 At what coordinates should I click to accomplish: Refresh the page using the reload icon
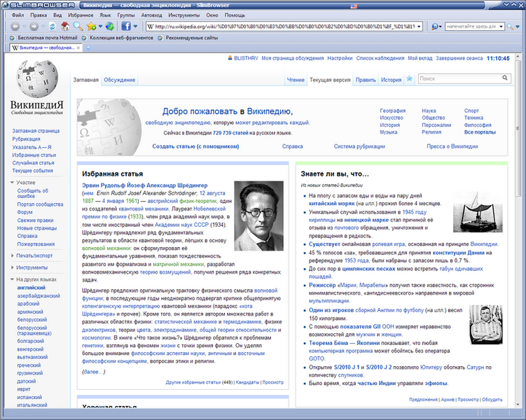tap(53, 26)
